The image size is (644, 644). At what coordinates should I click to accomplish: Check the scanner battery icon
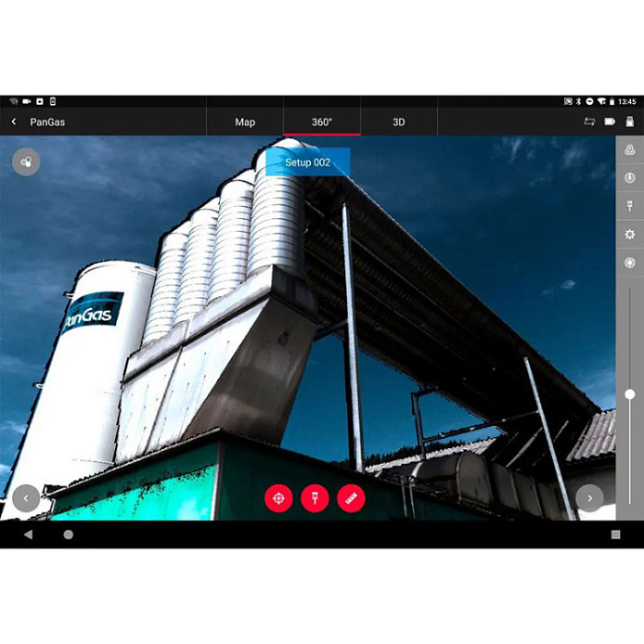click(x=610, y=121)
